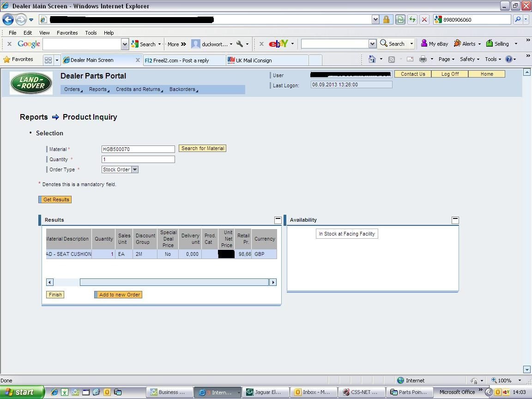Click the Home icon in command bar
532x399 pixels.
point(372,59)
